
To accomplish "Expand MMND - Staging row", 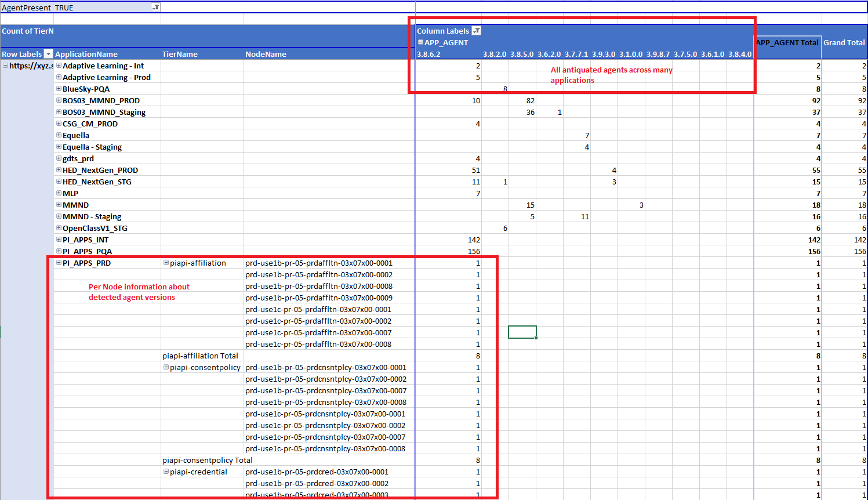I will point(59,216).
